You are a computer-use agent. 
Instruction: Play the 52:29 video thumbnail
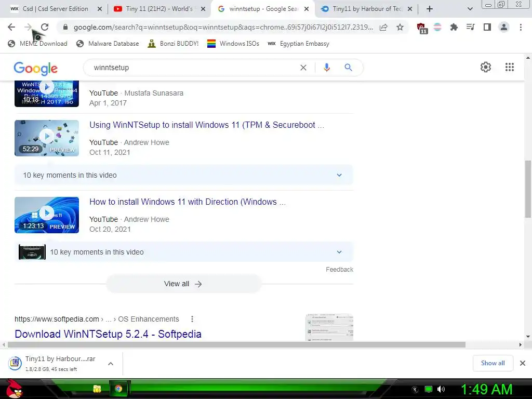(x=46, y=138)
